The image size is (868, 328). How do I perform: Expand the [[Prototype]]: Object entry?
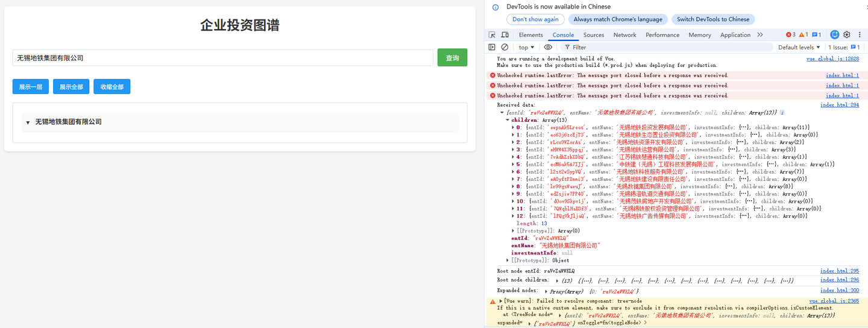click(x=508, y=260)
